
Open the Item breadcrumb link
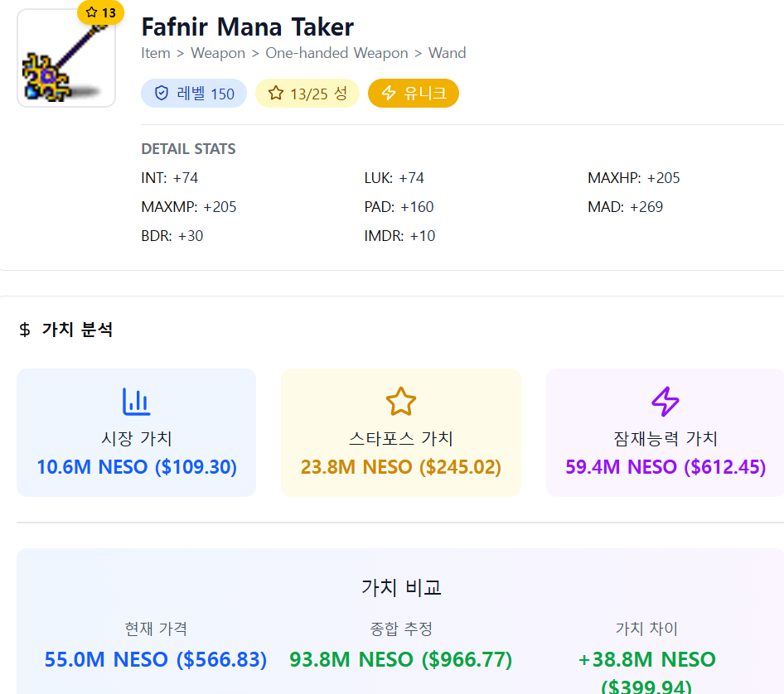pyautogui.click(x=155, y=53)
